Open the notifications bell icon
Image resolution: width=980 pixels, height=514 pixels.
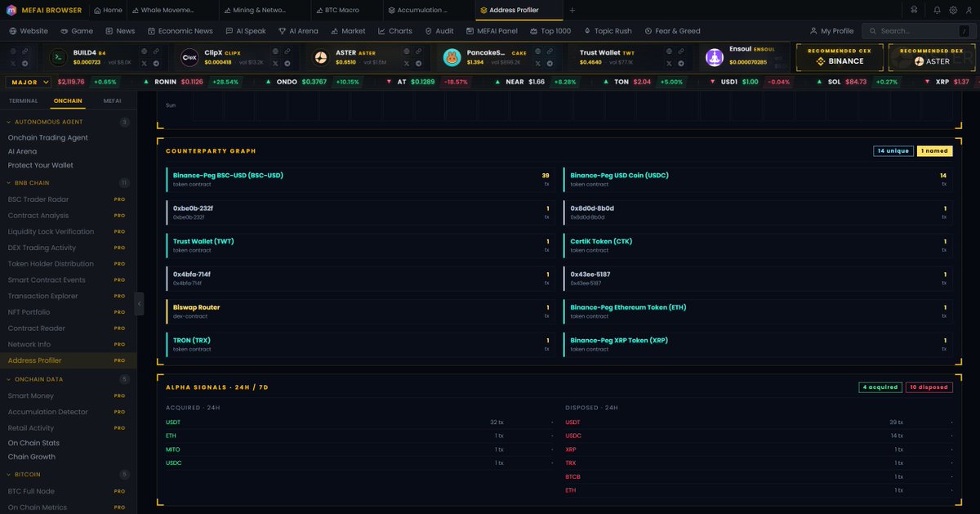click(x=937, y=10)
